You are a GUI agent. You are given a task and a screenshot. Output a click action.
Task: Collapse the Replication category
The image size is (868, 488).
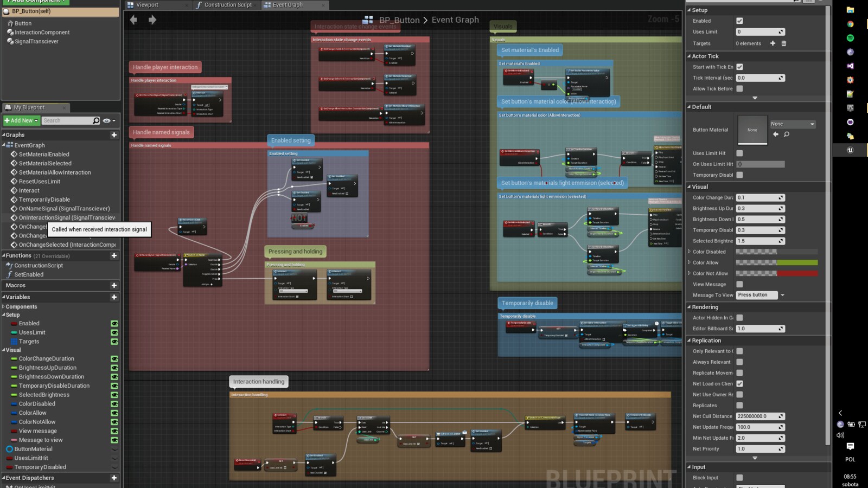pos(689,341)
